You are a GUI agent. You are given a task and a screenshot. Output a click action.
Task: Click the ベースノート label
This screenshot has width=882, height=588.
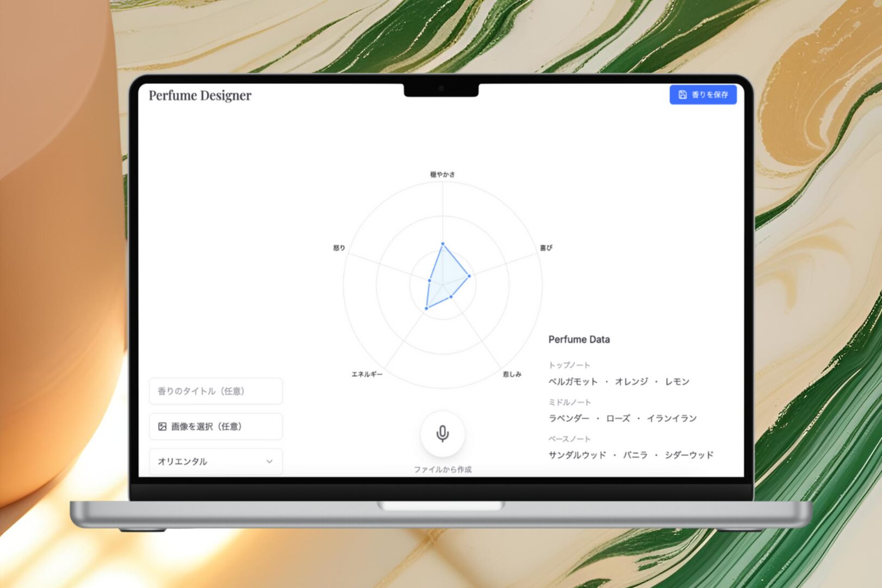[569, 439]
